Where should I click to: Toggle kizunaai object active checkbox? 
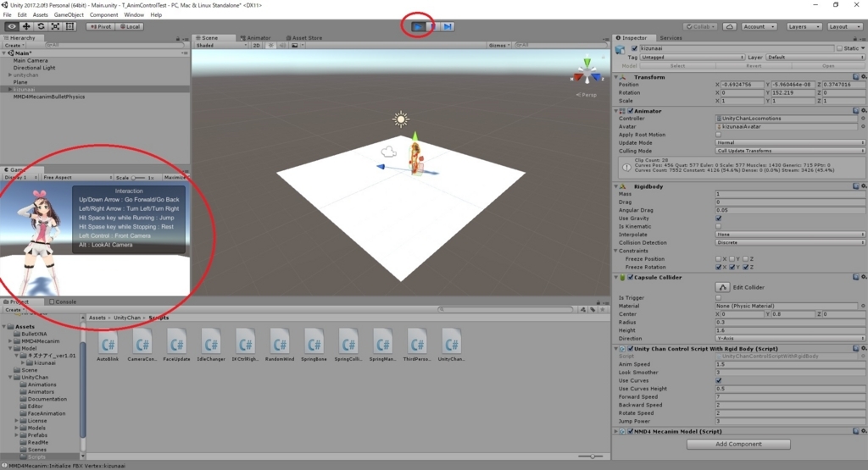(634, 48)
